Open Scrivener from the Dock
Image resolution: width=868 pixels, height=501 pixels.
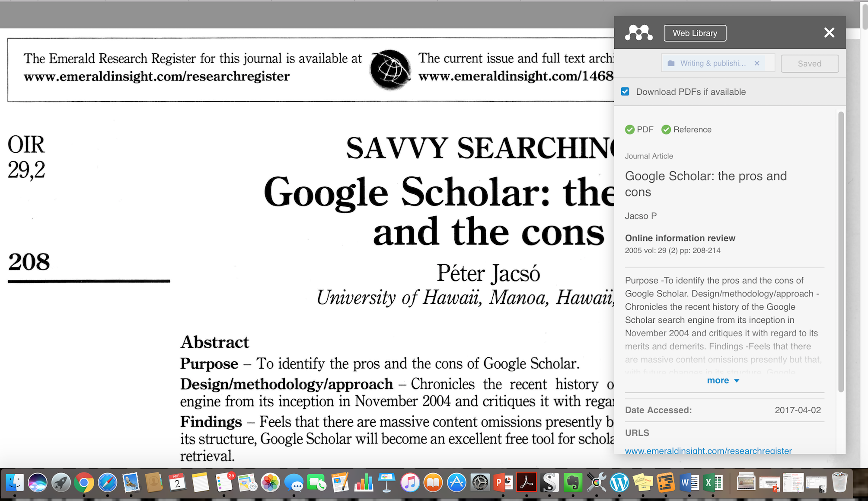tap(550, 482)
